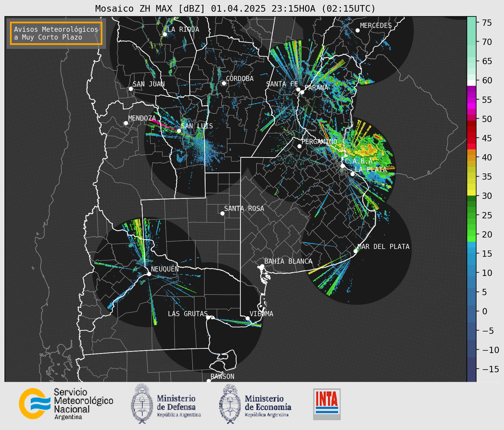
Task: Click the SAN LUIS city label
Action: tap(197, 126)
